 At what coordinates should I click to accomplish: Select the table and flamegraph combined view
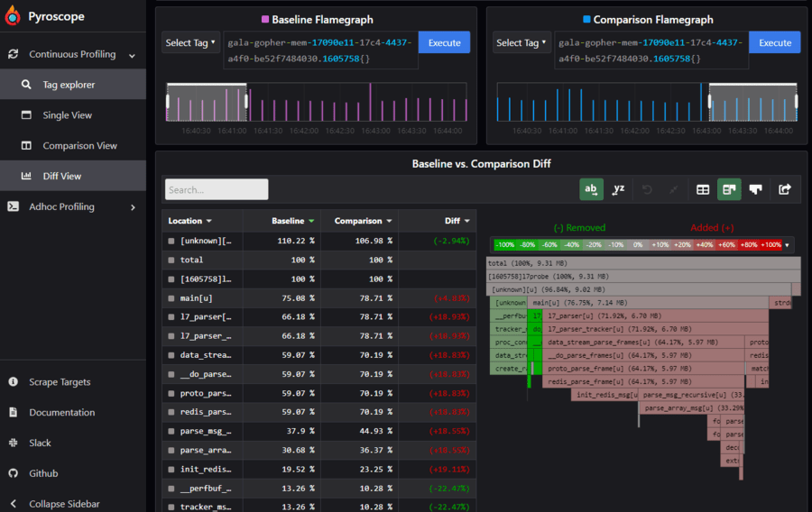pos(729,189)
